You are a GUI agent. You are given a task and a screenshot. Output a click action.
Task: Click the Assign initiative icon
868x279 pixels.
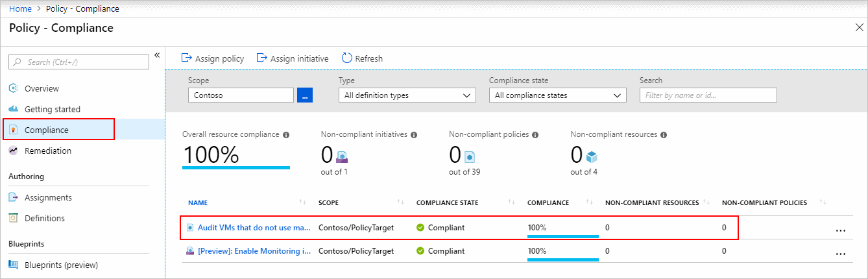point(262,58)
